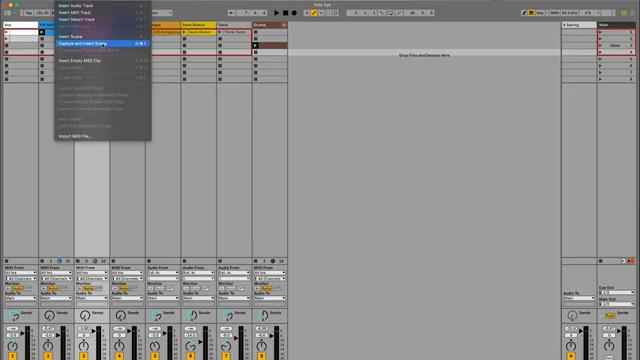Image resolution: width=640 pixels, height=360 pixels.
Task: Click the transport Stop button
Action: [285, 13]
